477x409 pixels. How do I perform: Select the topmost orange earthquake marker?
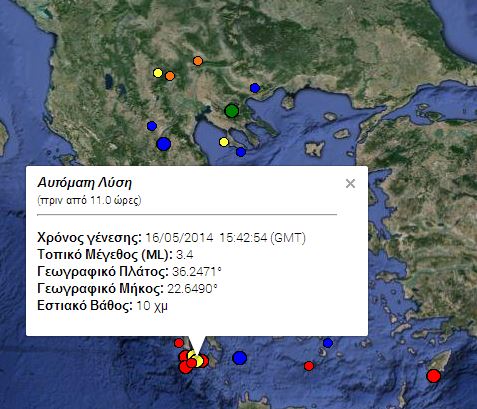[198, 61]
